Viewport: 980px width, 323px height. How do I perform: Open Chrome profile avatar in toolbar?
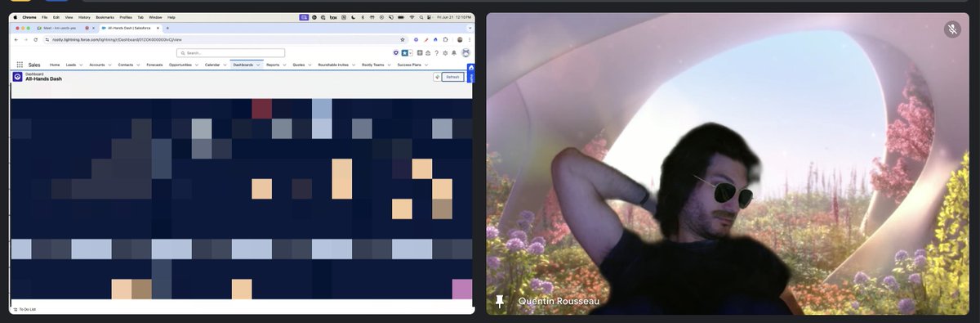pos(460,39)
